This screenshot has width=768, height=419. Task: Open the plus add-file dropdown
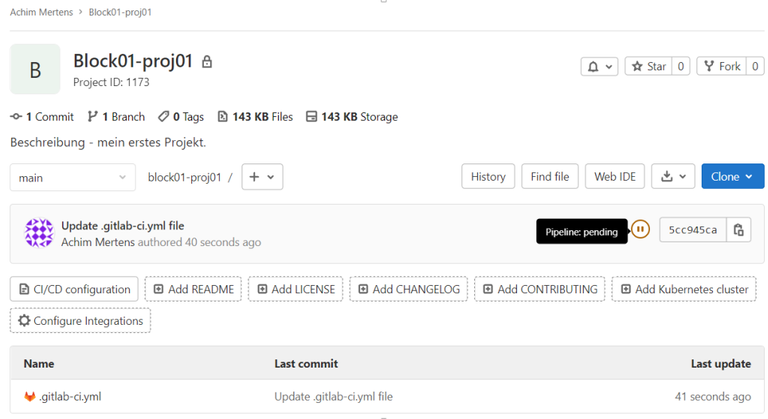262,176
